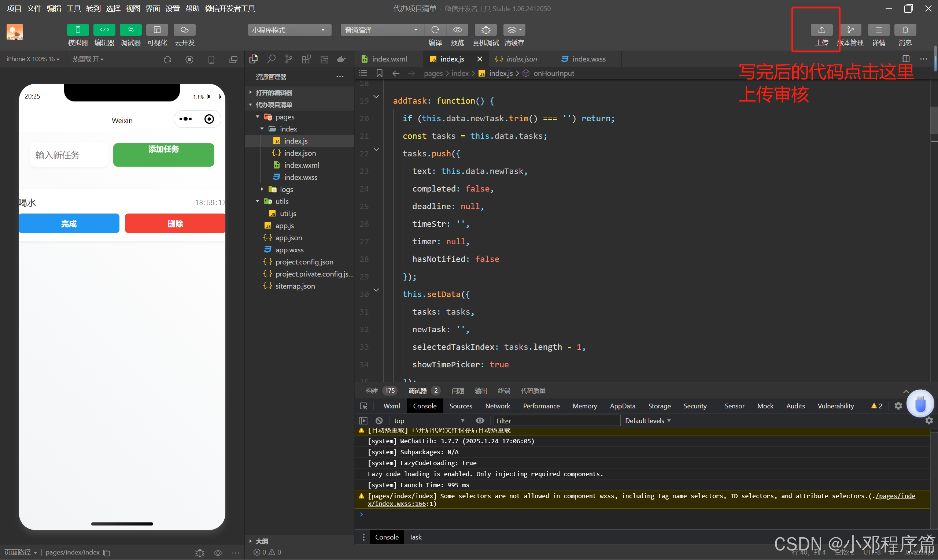
Task: Open Version Management (版本管理) icon
Action: point(850,30)
